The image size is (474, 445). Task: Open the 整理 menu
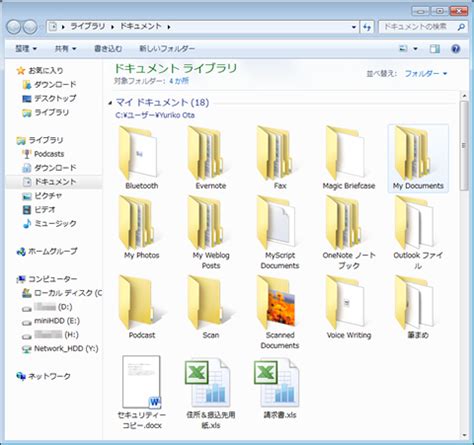(x=26, y=49)
